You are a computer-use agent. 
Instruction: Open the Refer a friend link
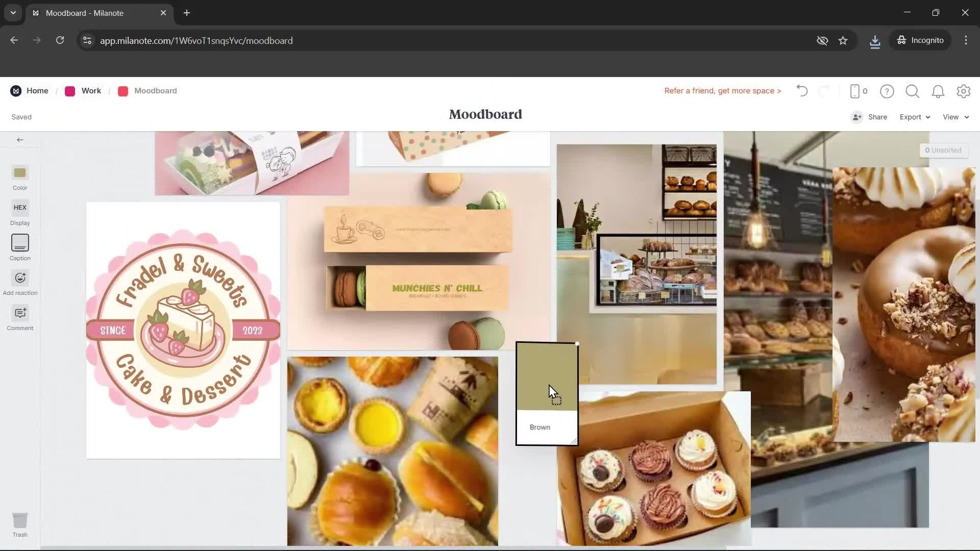click(x=722, y=90)
